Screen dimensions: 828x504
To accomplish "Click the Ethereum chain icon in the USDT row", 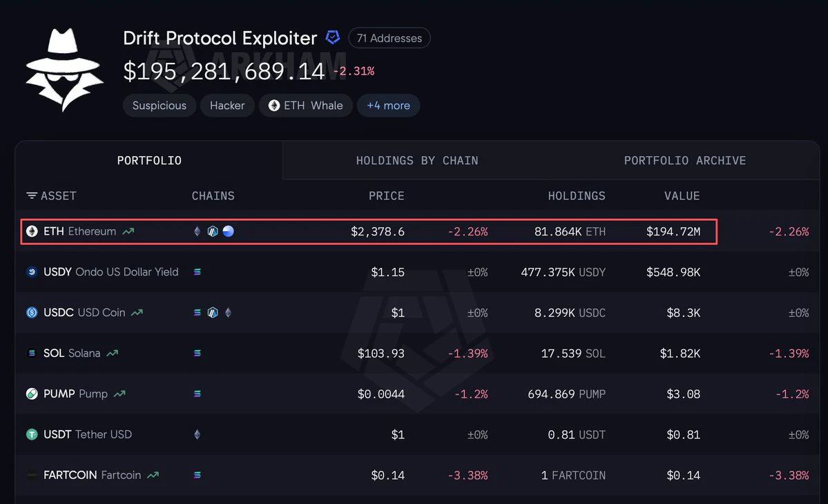I will click(x=197, y=434).
